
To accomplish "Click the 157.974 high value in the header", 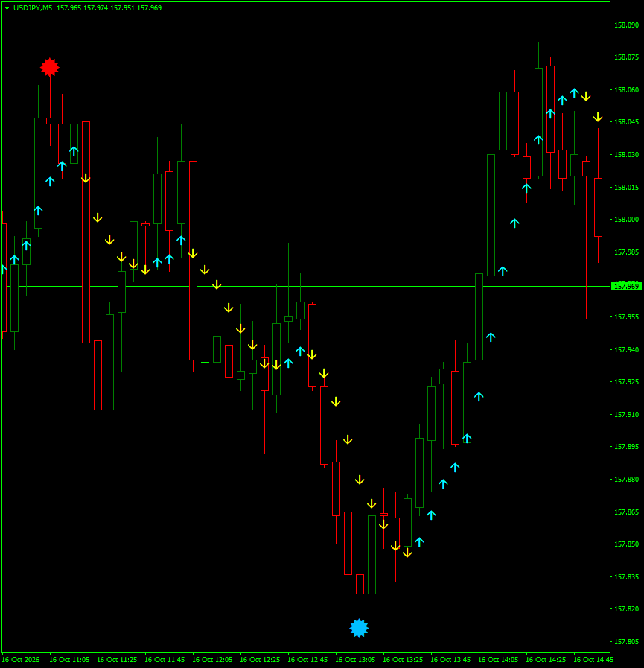I will click(95, 8).
